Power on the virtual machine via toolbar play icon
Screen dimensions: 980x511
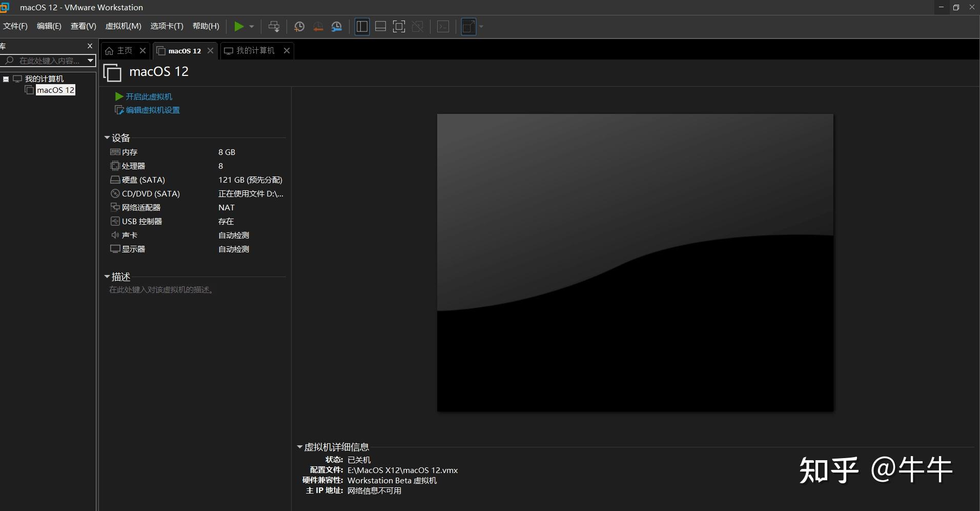(239, 27)
